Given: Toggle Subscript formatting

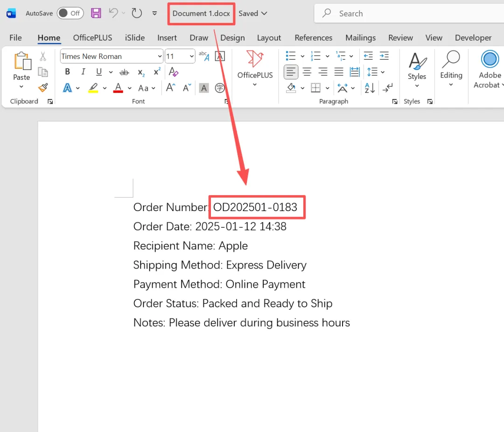Looking at the screenshot, I should pyautogui.click(x=141, y=72).
